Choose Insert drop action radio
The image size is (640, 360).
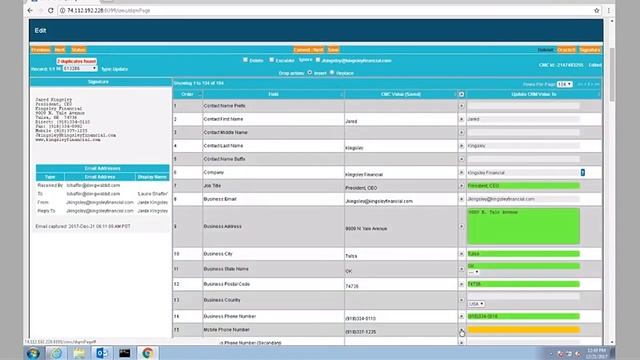coord(310,72)
